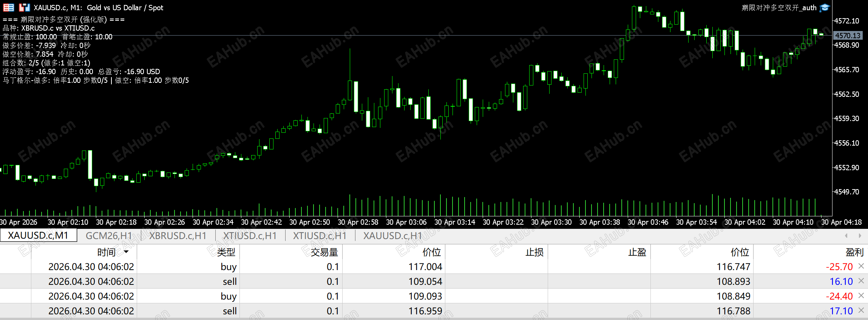Screen dimensions: 868x320
Task: Click the 4559.30 price scale label
Action: point(846,118)
